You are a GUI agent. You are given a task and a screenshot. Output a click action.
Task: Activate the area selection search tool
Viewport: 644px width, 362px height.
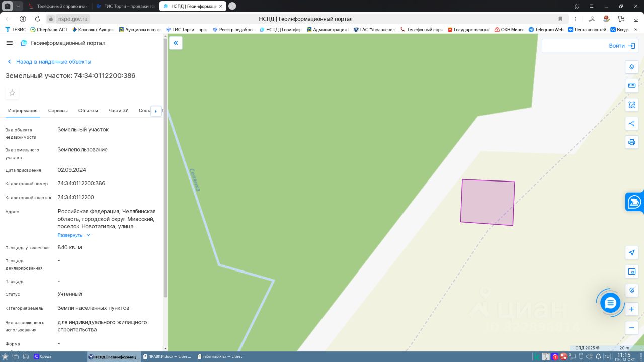tap(632, 105)
